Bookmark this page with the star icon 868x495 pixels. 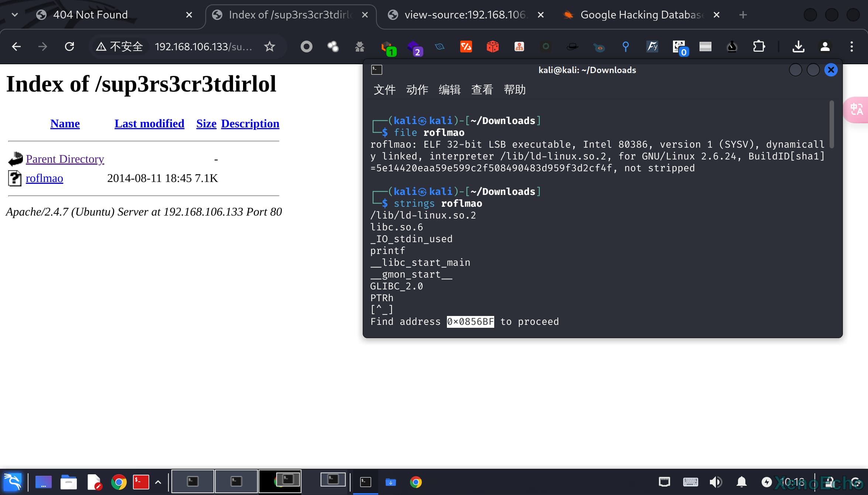270,47
